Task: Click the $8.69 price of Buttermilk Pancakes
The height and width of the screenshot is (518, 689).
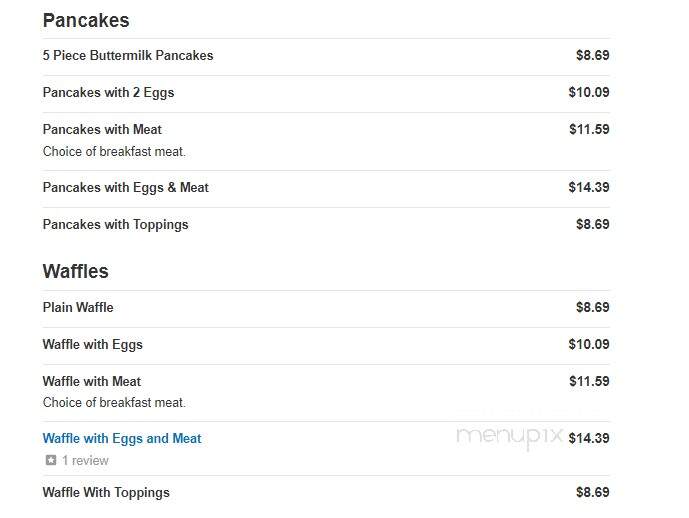Action: (x=593, y=55)
